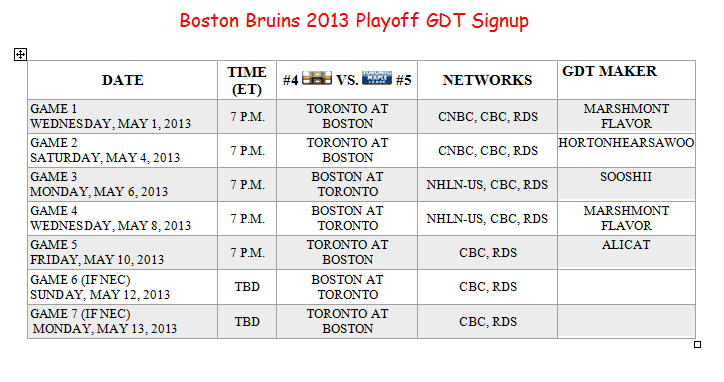Click Boston at Toronto matchup for Game 4
The width and height of the screenshot is (724, 382).
pos(348,218)
